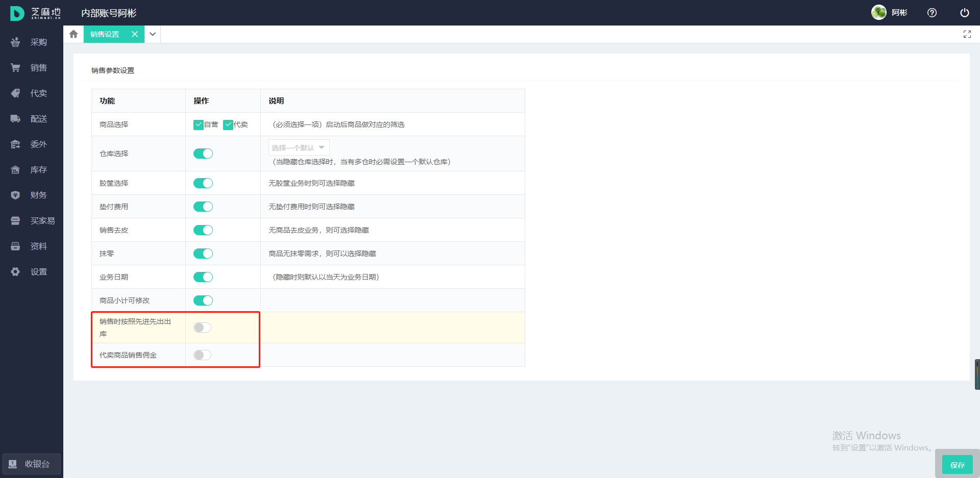The image size is (980, 478).
Task: Open the 资料 sidebar icon
Action: (15, 246)
